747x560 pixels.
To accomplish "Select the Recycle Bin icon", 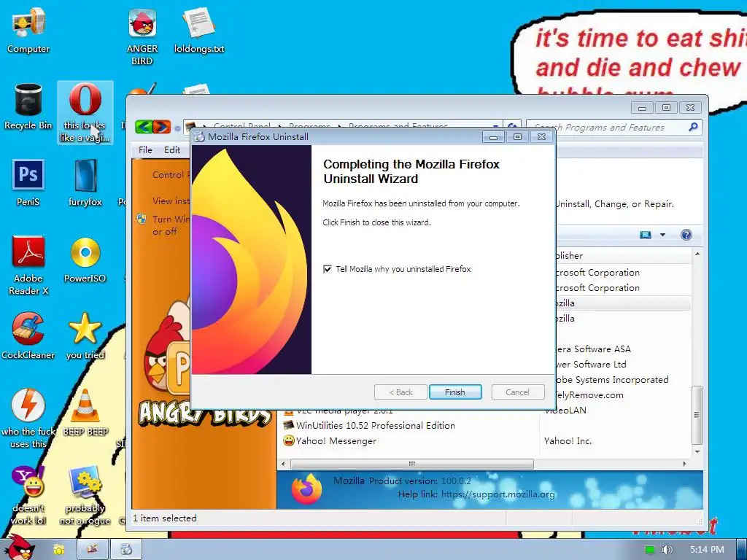I will [x=28, y=107].
